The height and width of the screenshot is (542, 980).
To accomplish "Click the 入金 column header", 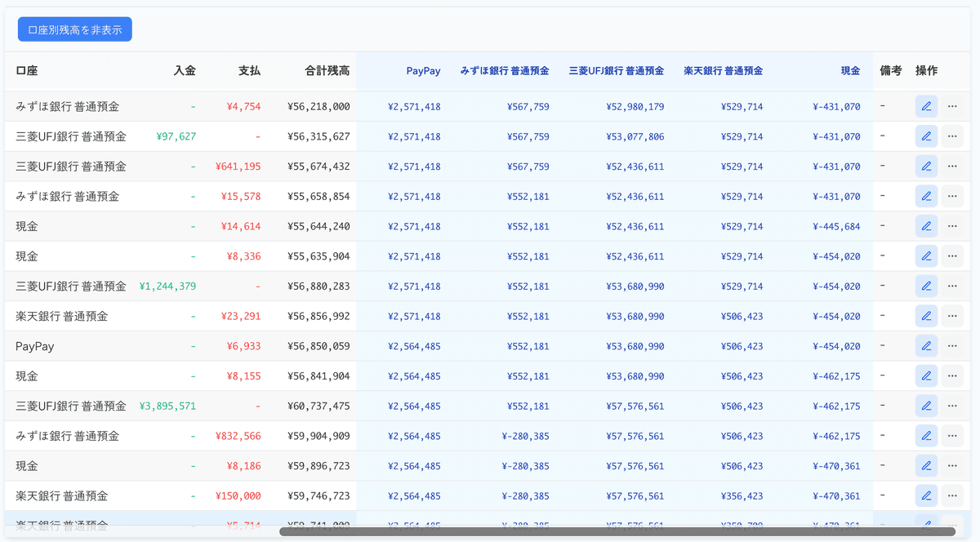I will [185, 71].
